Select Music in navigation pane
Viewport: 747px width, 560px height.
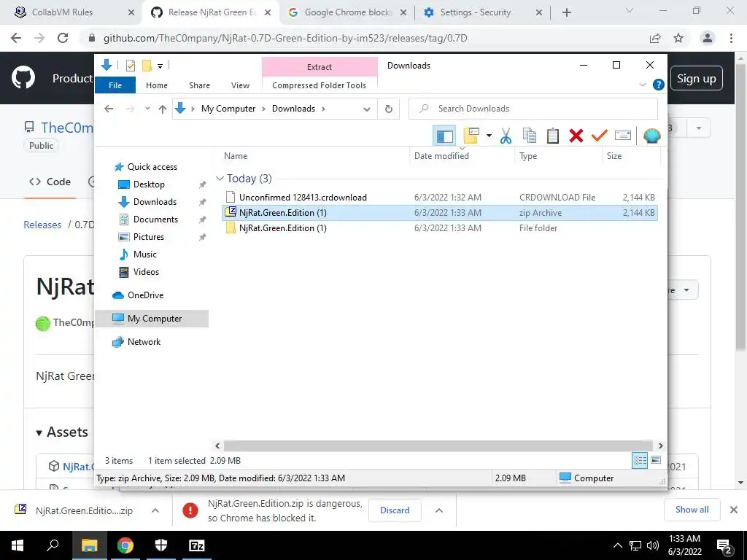[x=145, y=254]
